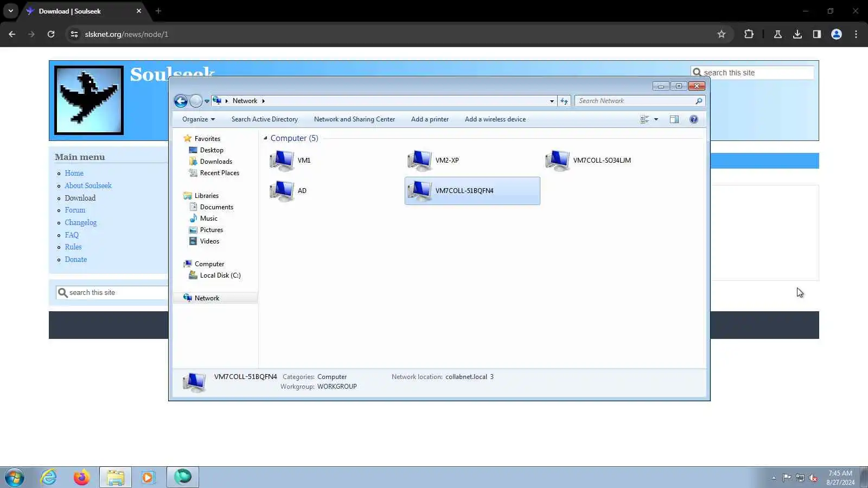Switch to the Chrome-like browser taskbar button

[x=183, y=477]
